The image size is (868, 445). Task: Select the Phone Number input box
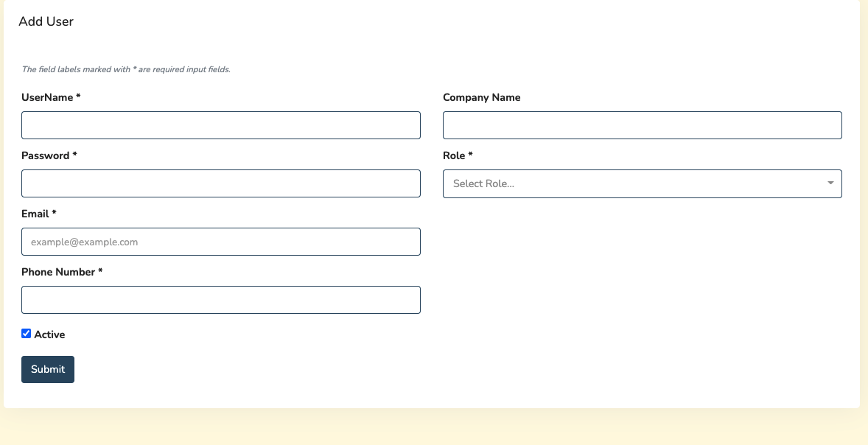pos(221,300)
